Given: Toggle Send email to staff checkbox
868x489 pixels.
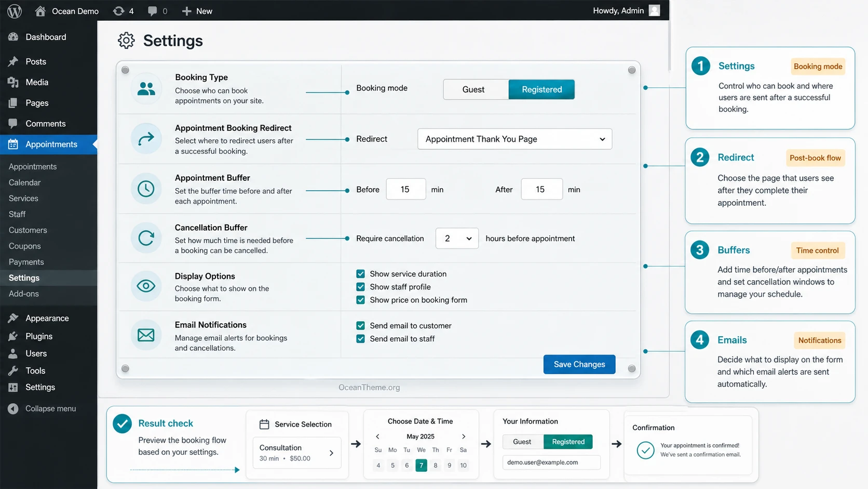Looking at the screenshot, I should [360, 339].
